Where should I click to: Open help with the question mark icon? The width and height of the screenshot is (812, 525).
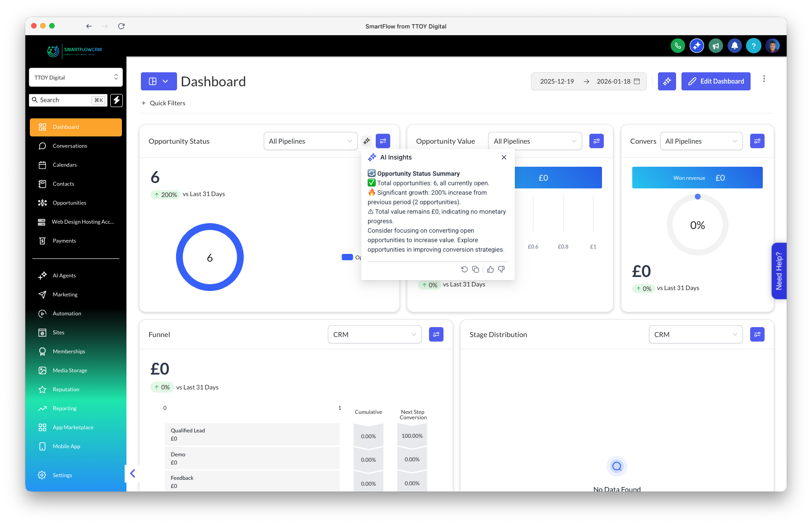753,46
